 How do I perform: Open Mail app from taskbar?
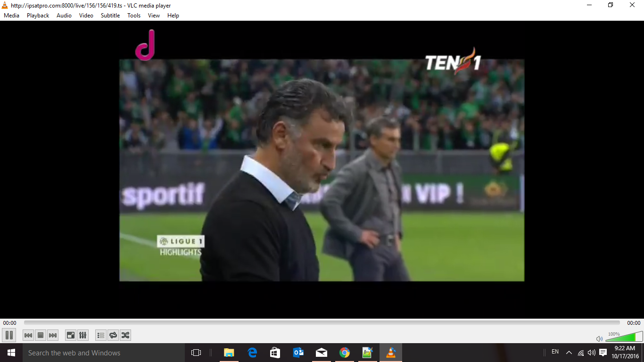[x=322, y=353]
